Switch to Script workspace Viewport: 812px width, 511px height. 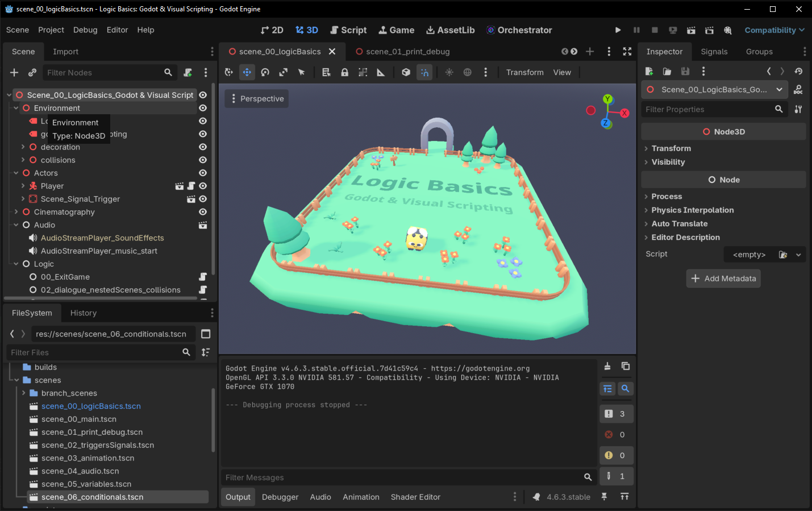tap(348, 30)
